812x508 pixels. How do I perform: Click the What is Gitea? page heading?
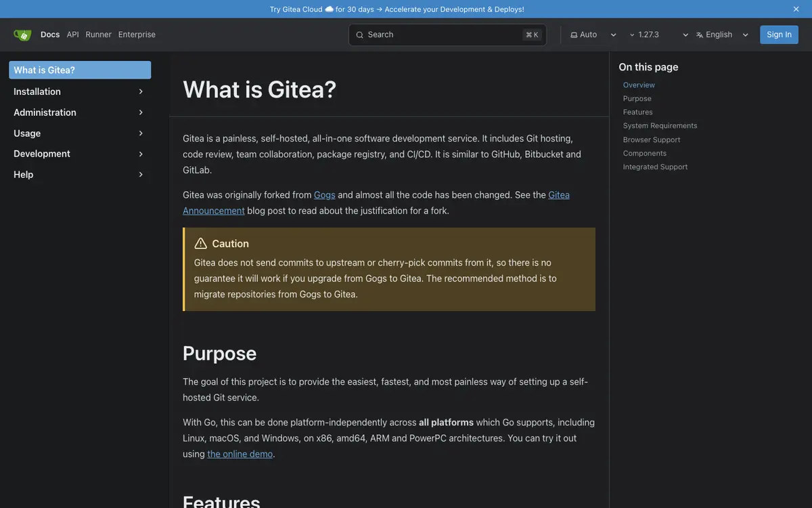click(260, 89)
